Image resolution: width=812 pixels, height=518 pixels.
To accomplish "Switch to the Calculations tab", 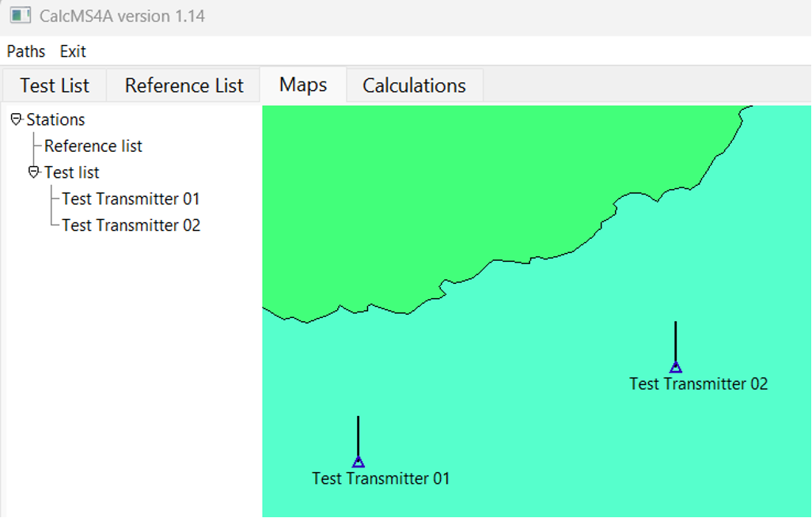I will click(x=414, y=85).
